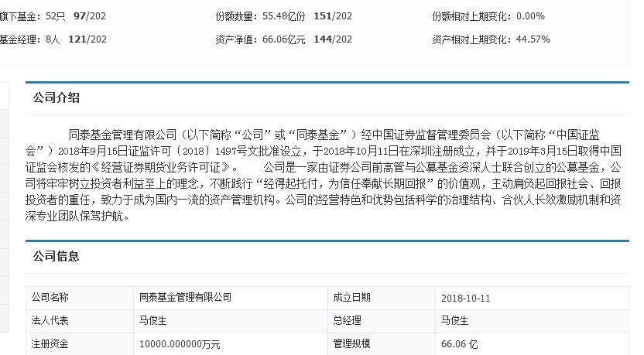Click the 资产净值 66.06亿元 value
The image size is (644, 355).
pyautogui.click(x=284, y=39)
